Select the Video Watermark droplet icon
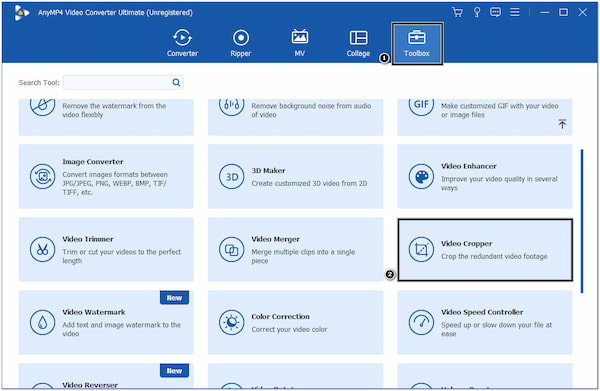 coord(42,323)
